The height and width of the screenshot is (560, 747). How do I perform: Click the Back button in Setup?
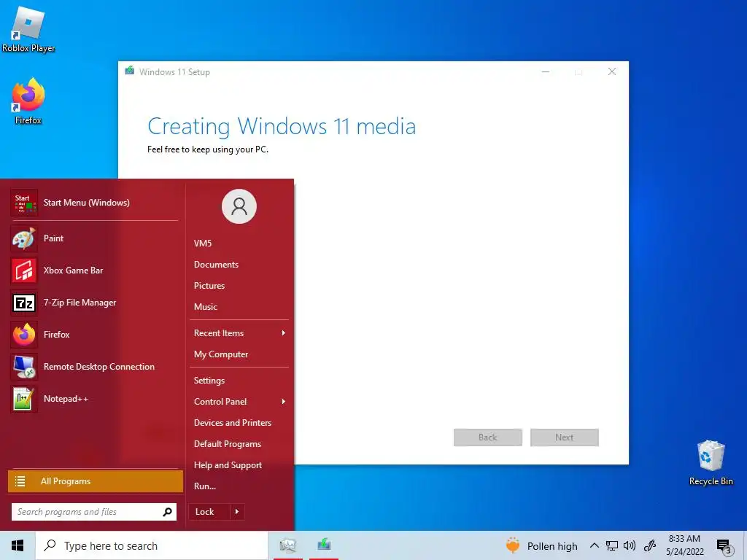point(488,437)
